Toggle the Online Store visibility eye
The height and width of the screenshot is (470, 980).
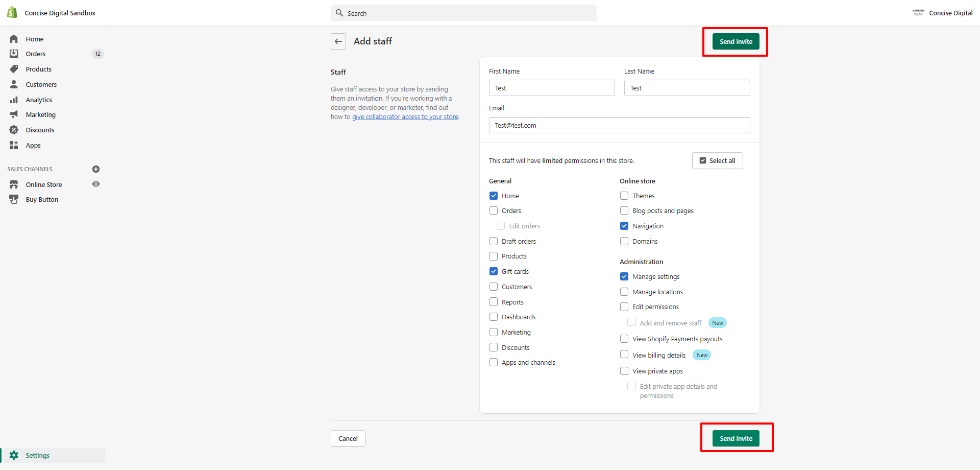click(x=96, y=184)
